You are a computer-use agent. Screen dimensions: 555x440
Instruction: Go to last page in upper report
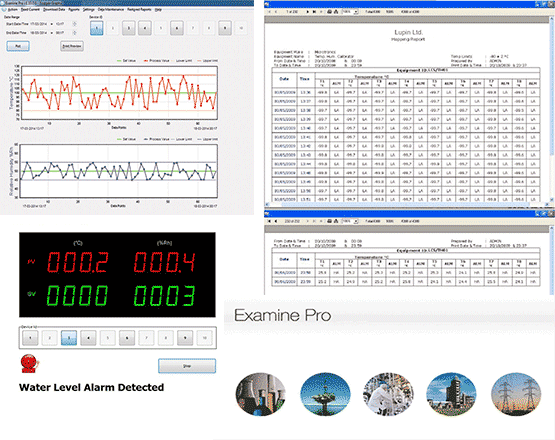click(314, 12)
